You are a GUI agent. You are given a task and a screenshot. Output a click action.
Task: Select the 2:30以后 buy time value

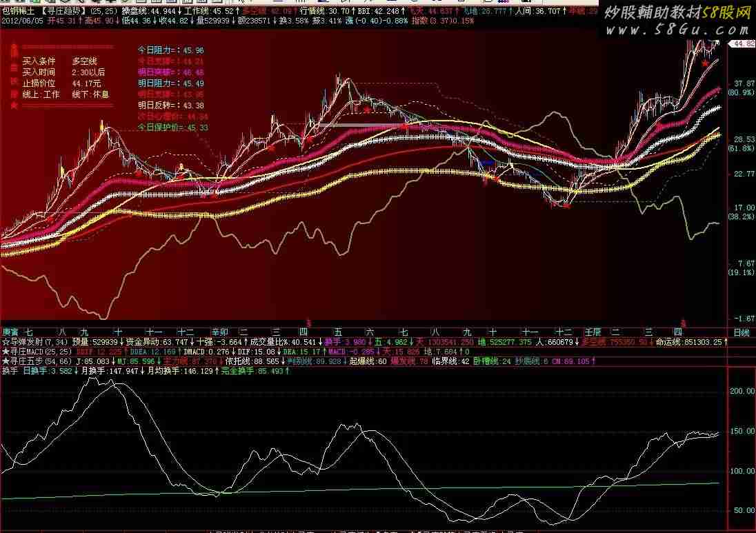pos(89,72)
